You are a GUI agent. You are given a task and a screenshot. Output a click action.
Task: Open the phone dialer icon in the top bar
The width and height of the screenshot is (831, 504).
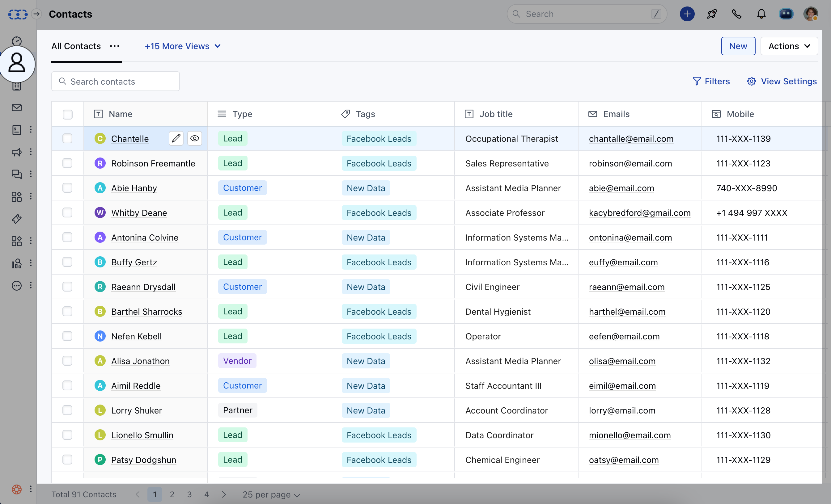[x=736, y=14]
